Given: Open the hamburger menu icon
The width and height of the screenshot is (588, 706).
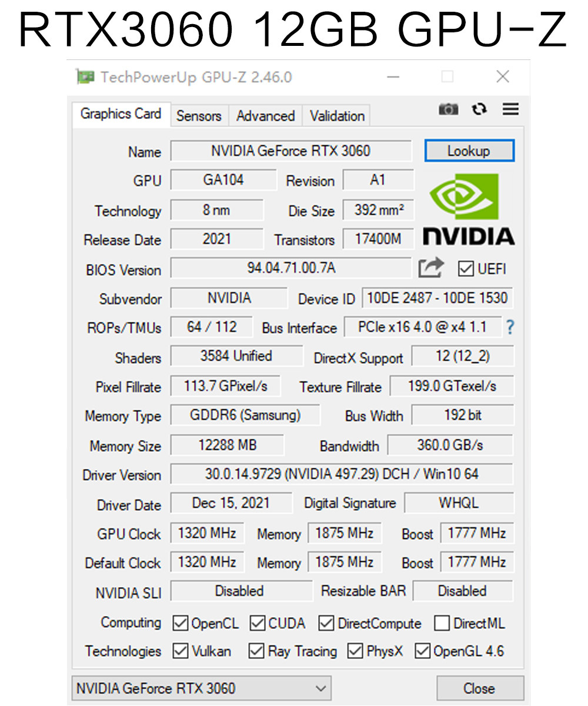Looking at the screenshot, I should click(510, 109).
